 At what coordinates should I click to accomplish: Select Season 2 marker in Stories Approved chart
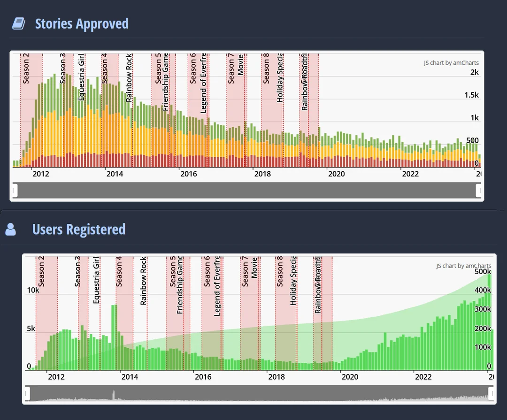coord(26,69)
